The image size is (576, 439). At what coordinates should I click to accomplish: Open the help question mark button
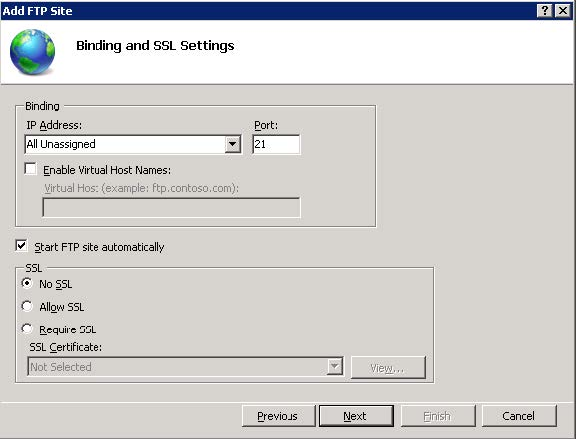(544, 11)
